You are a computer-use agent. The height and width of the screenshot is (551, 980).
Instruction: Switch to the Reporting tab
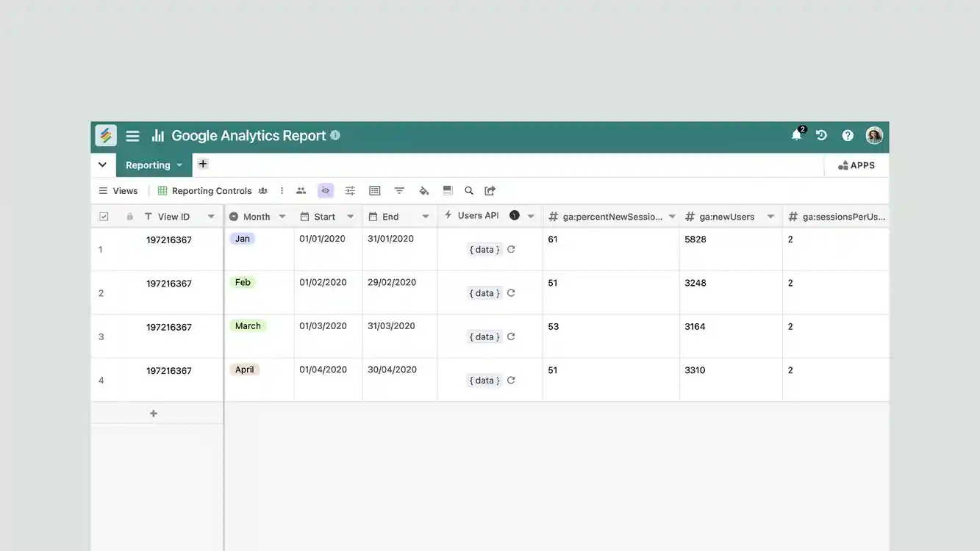coord(148,165)
